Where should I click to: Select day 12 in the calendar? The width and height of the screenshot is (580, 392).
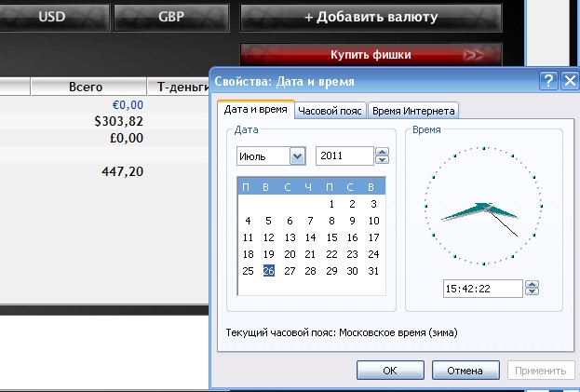[268, 237]
